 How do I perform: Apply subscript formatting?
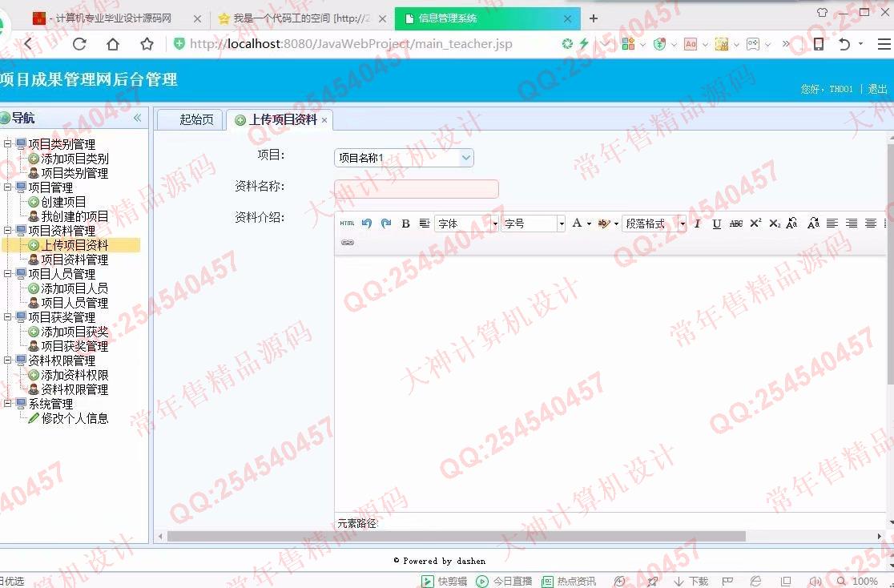[x=775, y=224]
